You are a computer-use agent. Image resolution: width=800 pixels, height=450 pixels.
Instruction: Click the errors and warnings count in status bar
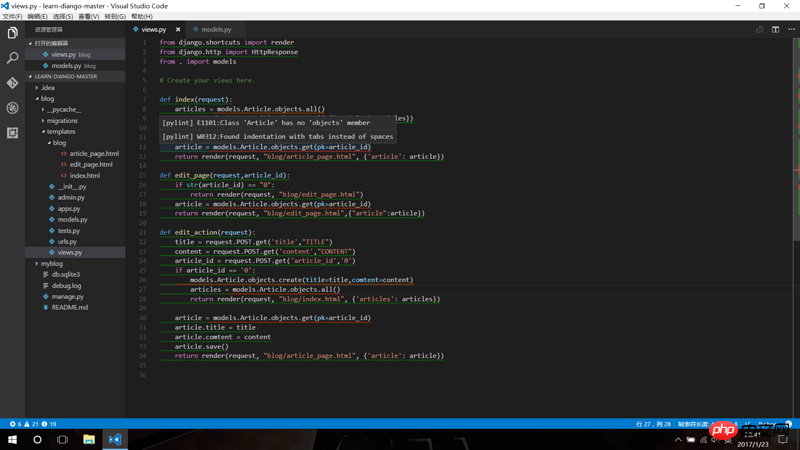tap(32, 424)
